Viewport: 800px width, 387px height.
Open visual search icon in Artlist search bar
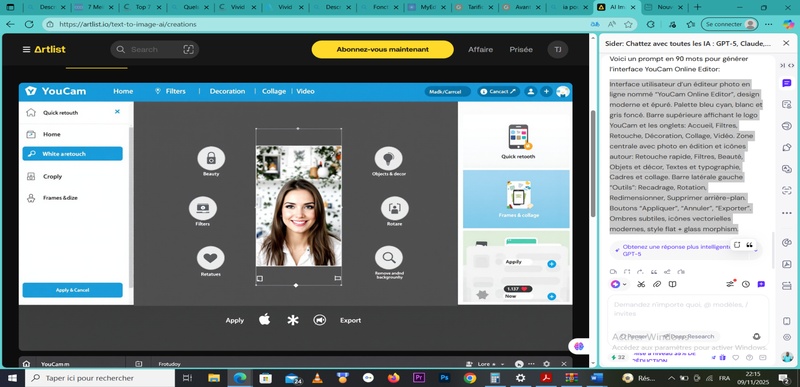click(x=188, y=49)
